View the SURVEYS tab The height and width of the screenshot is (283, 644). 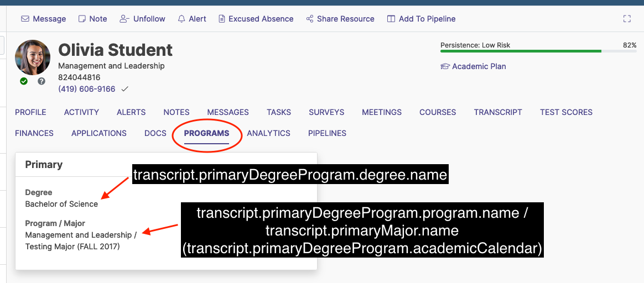pyautogui.click(x=326, y=112)
